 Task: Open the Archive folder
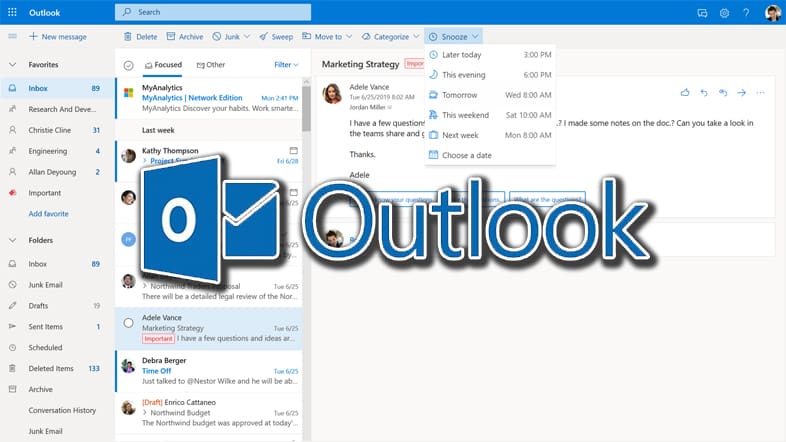tap(56, 389)
